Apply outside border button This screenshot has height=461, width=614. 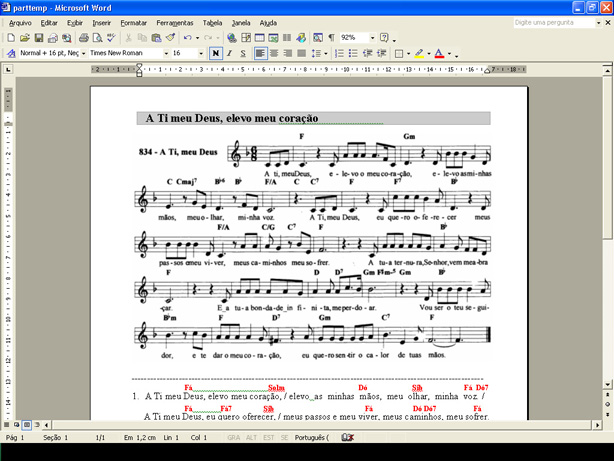pyautogui.click(x=399, y=53)
